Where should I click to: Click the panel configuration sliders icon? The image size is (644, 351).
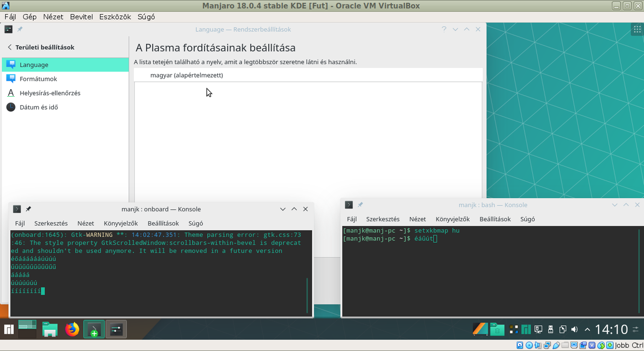[635, 329]
